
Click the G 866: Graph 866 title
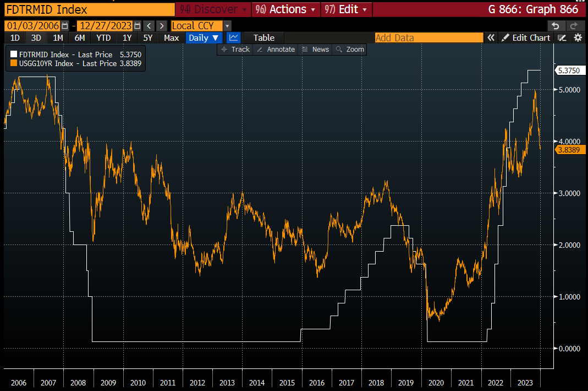533,9
